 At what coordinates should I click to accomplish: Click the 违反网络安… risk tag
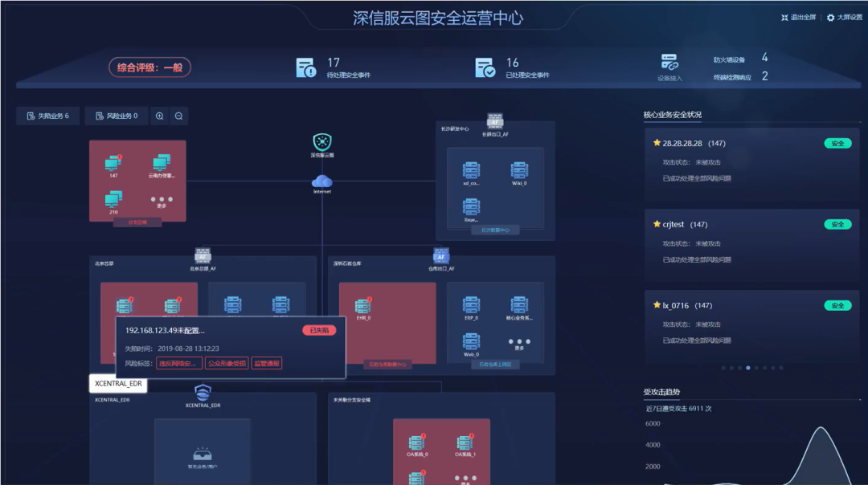[178, 363]
